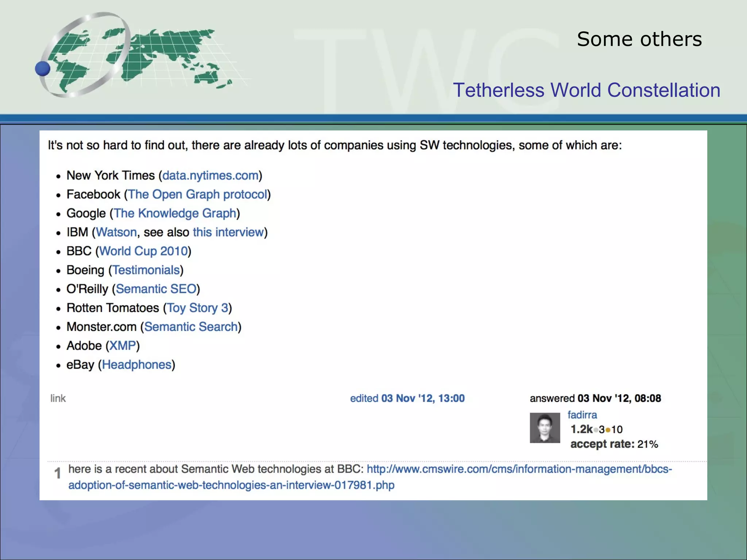Image resolution: width=747 pixels, height=560 pixels.
Task: Visit the World Cup 2010 link
Action: [143, 251]
